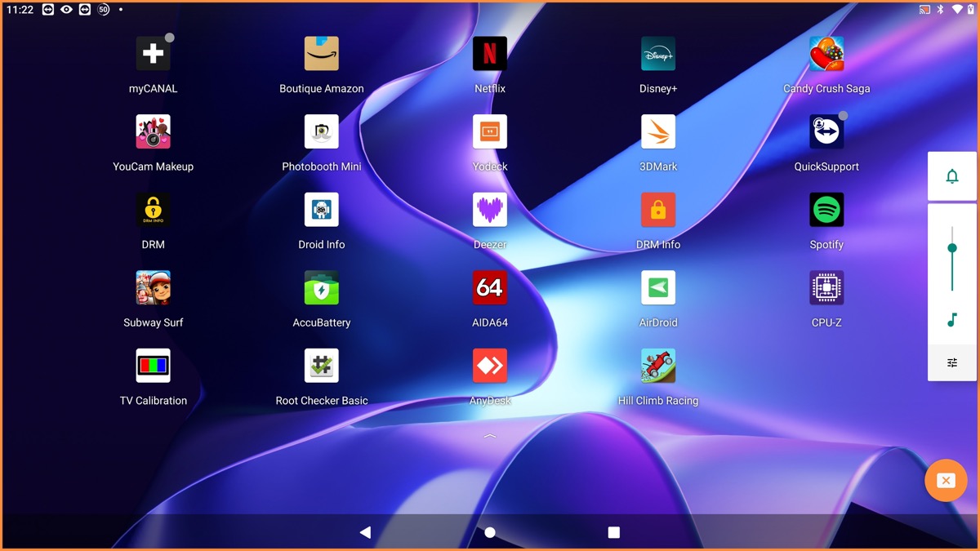Tap the Android back navigation button
Image resolution: width=980 pixels, height=551 pixels.
pyautogui.click(x=365, y=532)
